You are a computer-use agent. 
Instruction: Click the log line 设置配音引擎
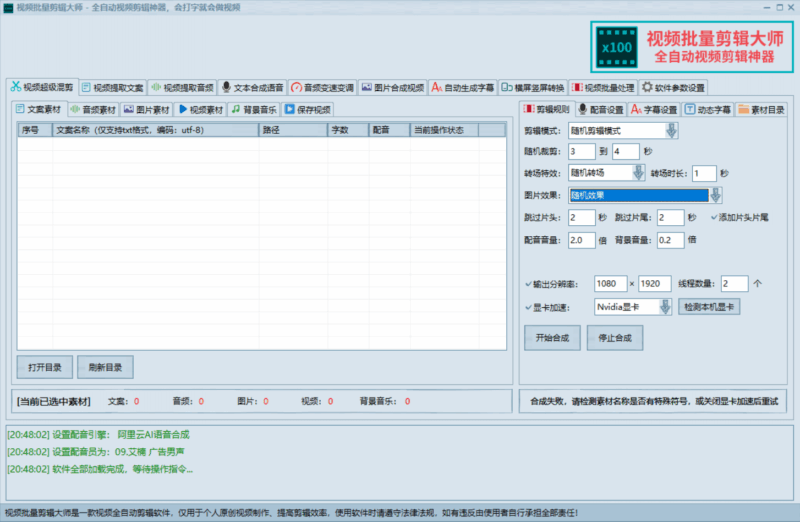pos(98,435)
